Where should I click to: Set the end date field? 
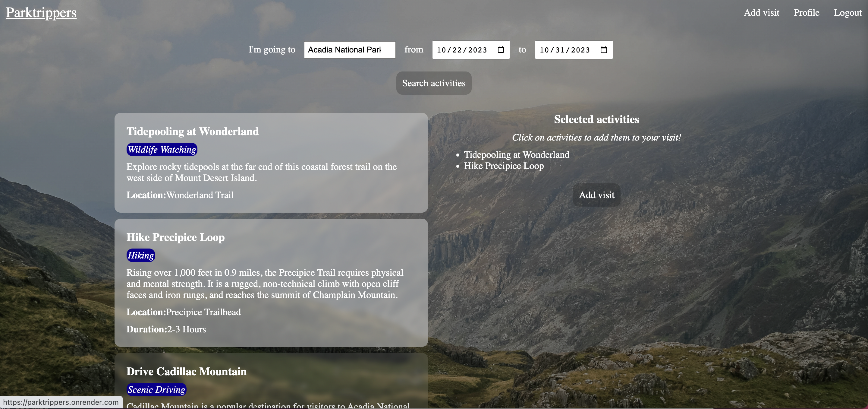point(574,50)
